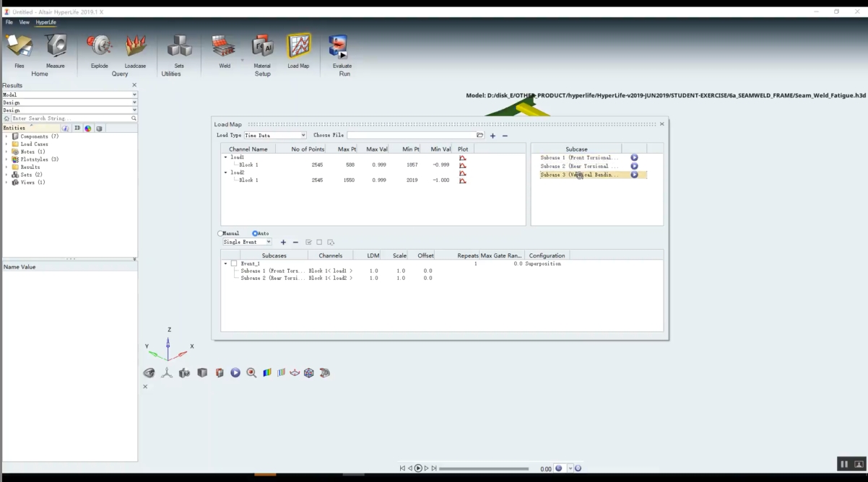This screenshot has height=482, width=868.
Task: Browse for file with folder icon
Action: tap(480, 136)
